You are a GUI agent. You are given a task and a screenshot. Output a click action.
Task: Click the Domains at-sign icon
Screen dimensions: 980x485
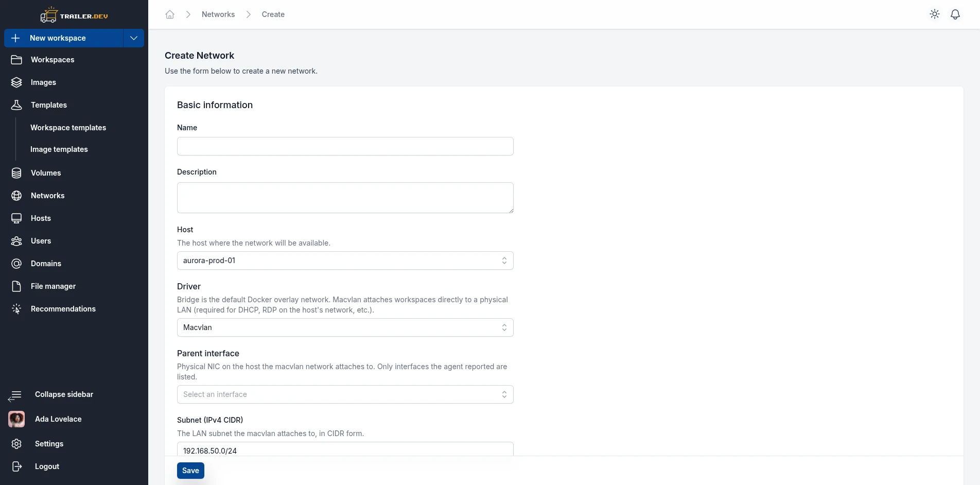16,264
